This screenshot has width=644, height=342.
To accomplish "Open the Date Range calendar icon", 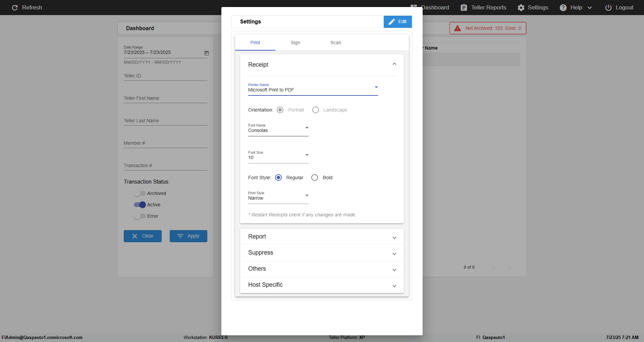I will tap(207, 53).
